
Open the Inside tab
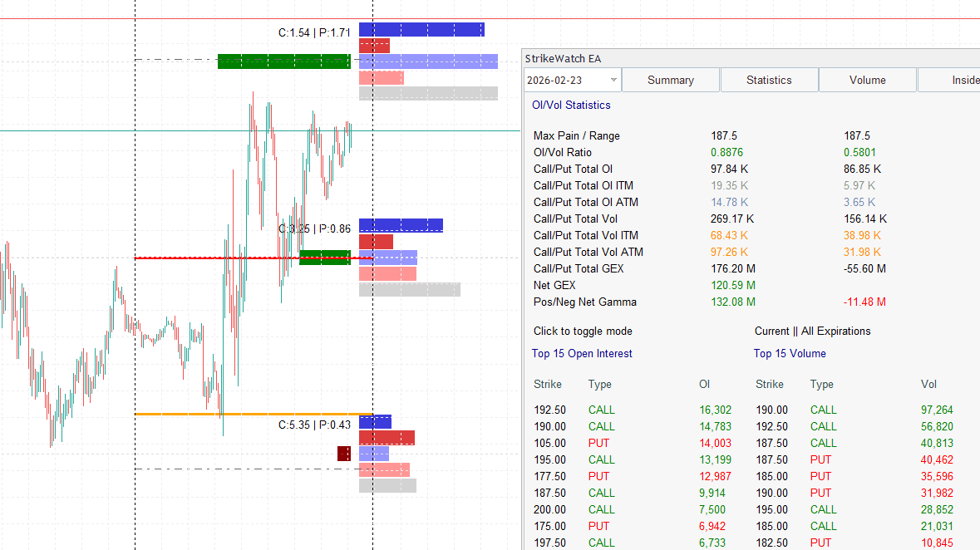960,80
